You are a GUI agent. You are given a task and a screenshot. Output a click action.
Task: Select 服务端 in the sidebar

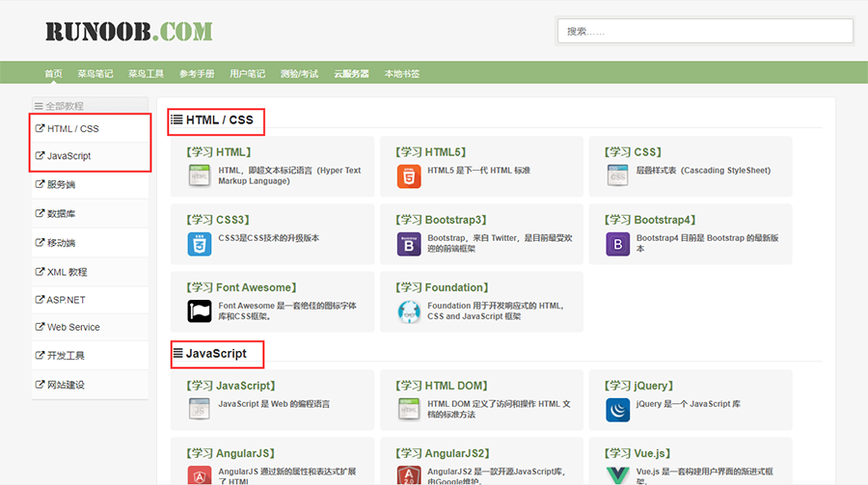point(90,184)
